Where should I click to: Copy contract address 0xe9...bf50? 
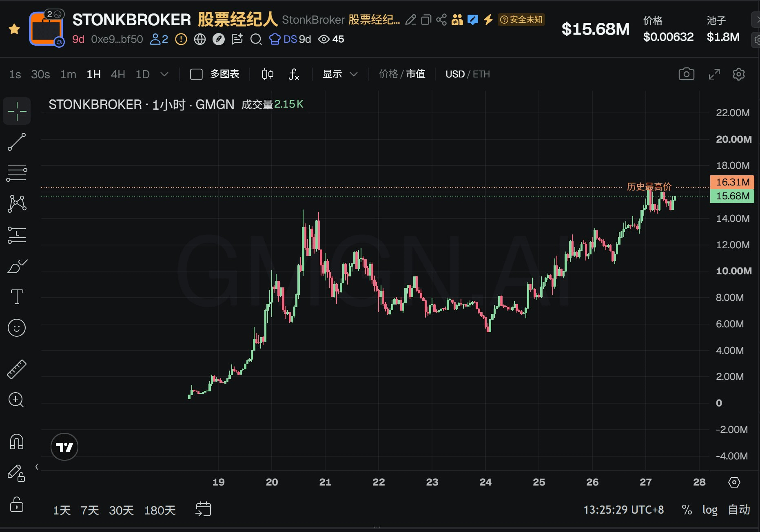[117, 39]
